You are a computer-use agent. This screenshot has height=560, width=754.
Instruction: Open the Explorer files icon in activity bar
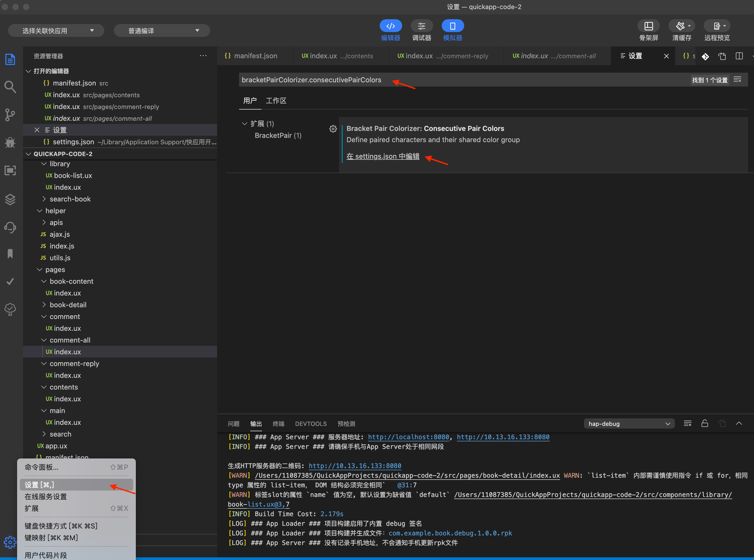[10, 59]
